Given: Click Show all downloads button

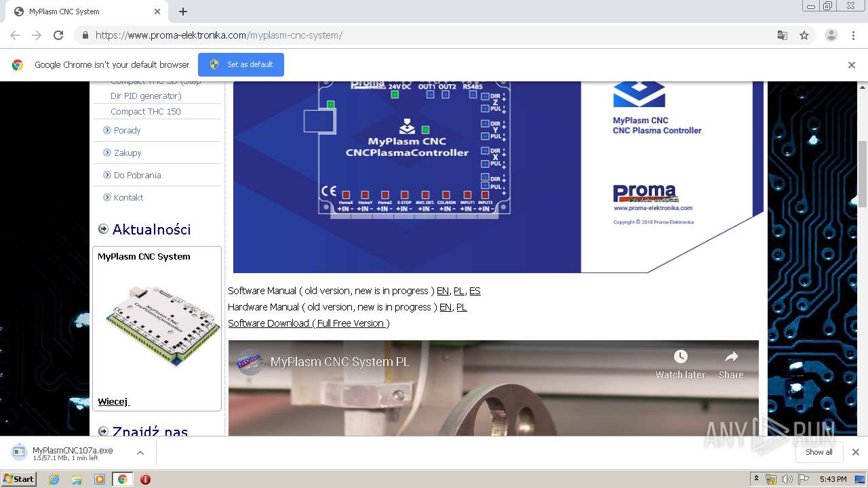Looking at the screenshot, I should click(x=818, y=452).
